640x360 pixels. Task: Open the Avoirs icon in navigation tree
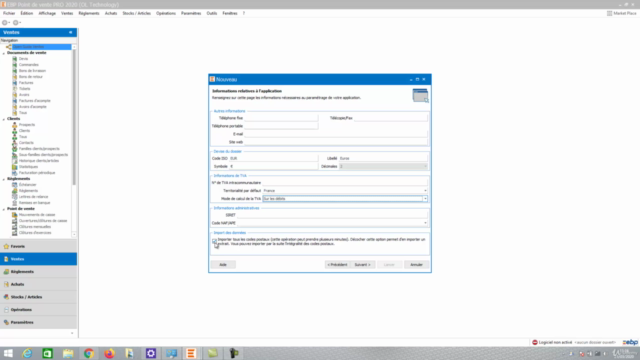pyautogui.click(x=15, y=95)
